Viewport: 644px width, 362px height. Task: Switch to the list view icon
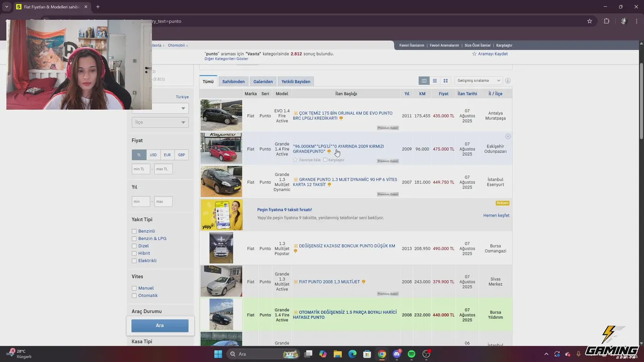click(x=435, y=80)
